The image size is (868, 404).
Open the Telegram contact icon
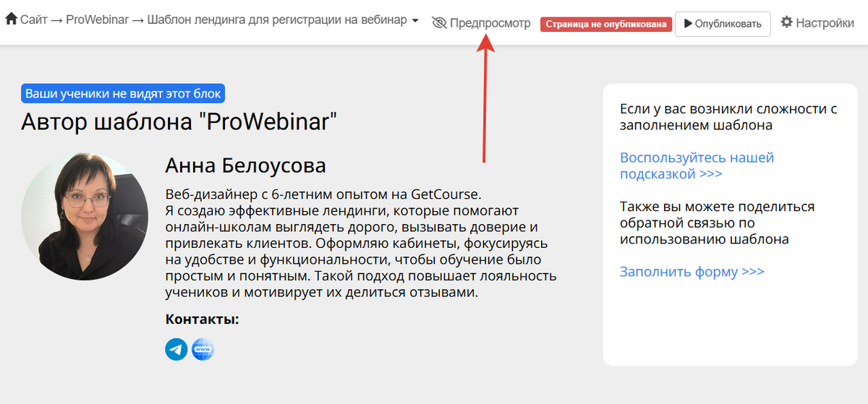pos(176,350)
